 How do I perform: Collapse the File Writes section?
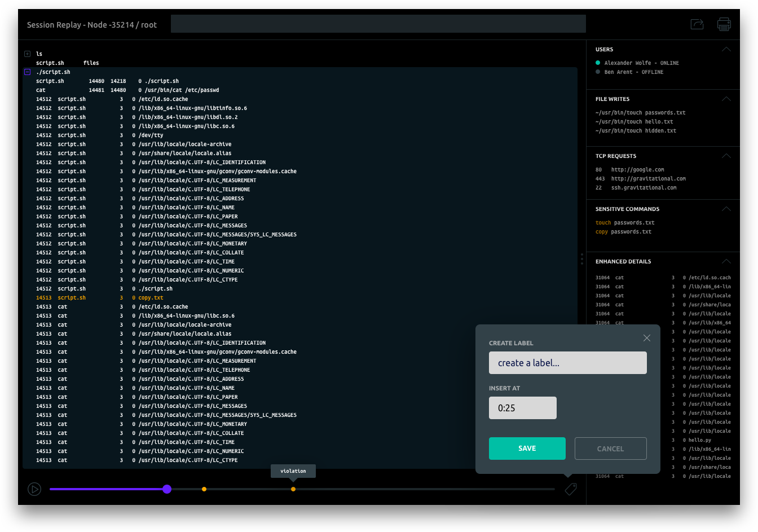[x=726, y=99]
